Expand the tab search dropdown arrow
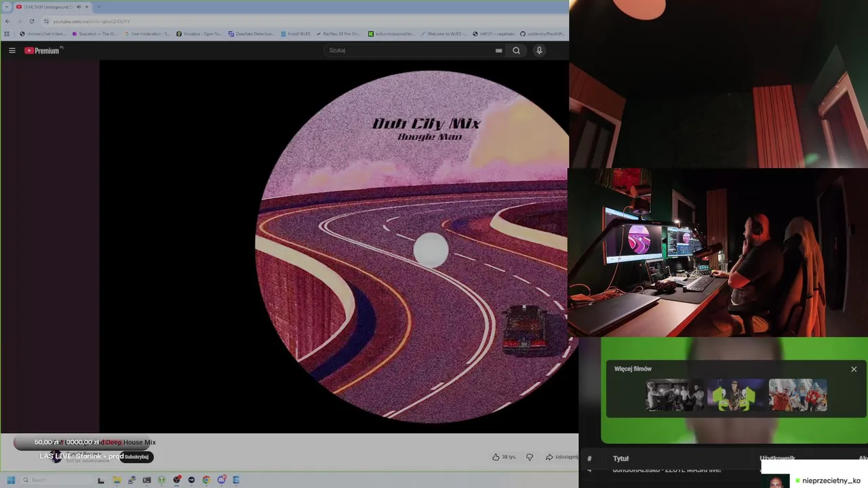 pos(7,7)
